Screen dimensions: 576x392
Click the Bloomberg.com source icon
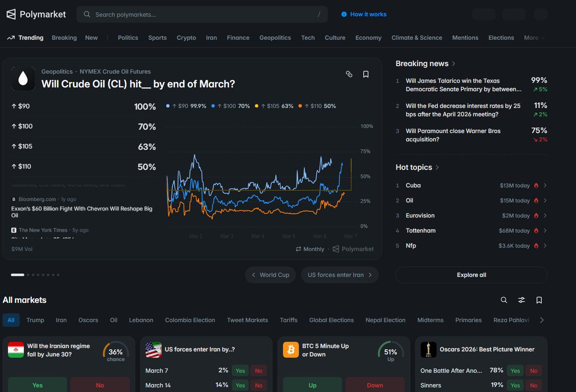coord(14,199)
